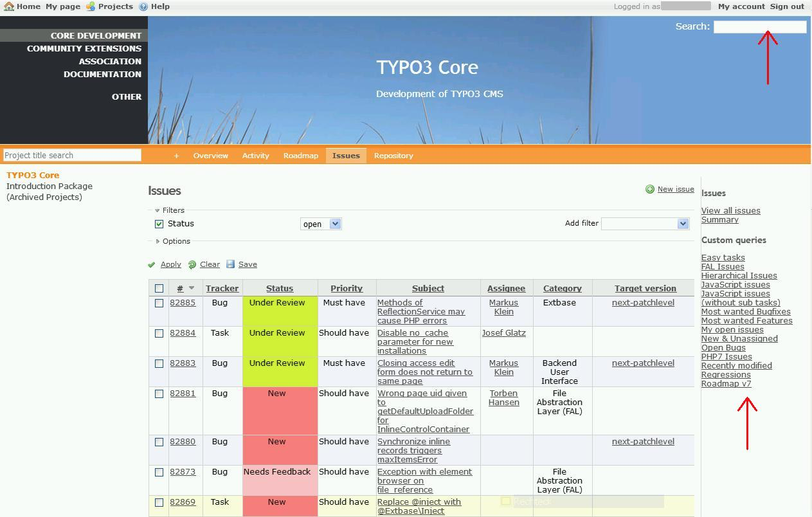Click the Save floppy disk icon

click(x=231, y=264)
